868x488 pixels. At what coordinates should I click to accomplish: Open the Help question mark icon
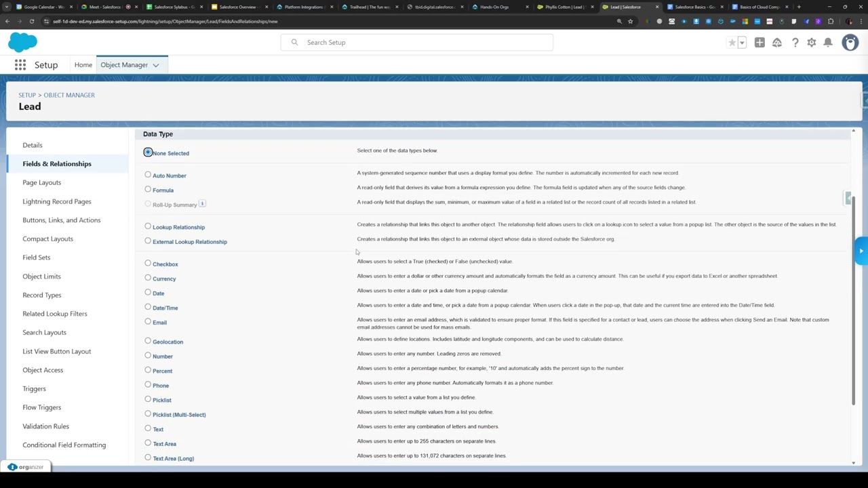pyautogui.click(x=795, y=43)
